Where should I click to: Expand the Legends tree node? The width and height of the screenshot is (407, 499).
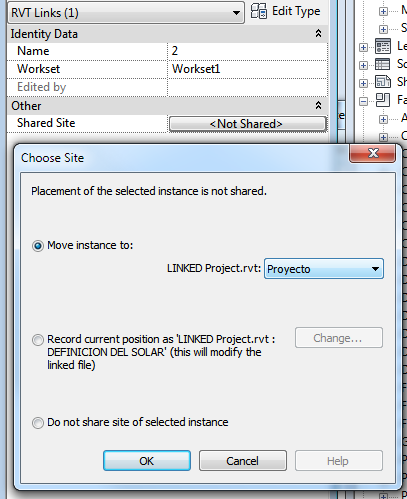pyautogui.click(x=363, y=47)
